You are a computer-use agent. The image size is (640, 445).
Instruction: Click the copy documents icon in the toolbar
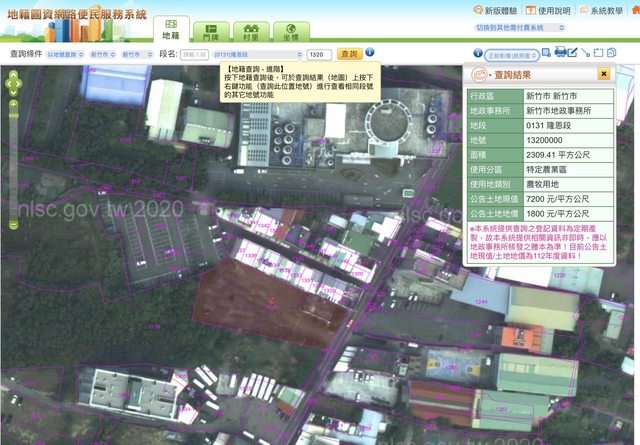[612, 52]
